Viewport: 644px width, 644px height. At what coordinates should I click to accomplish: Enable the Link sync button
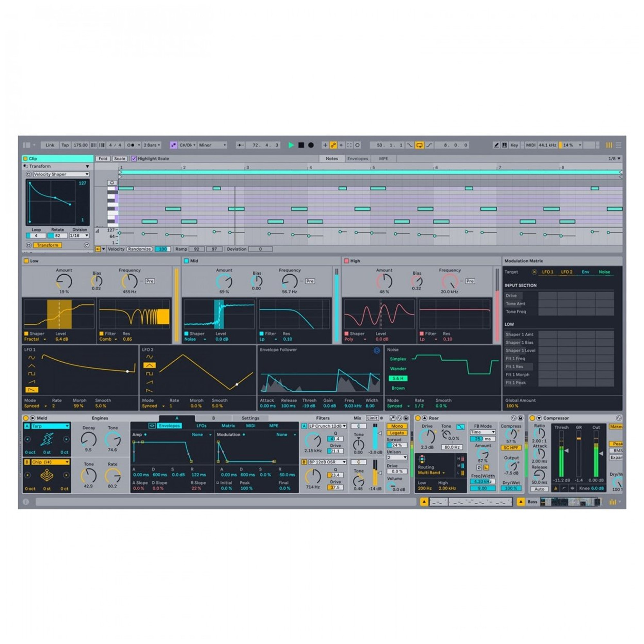[50, 145]
